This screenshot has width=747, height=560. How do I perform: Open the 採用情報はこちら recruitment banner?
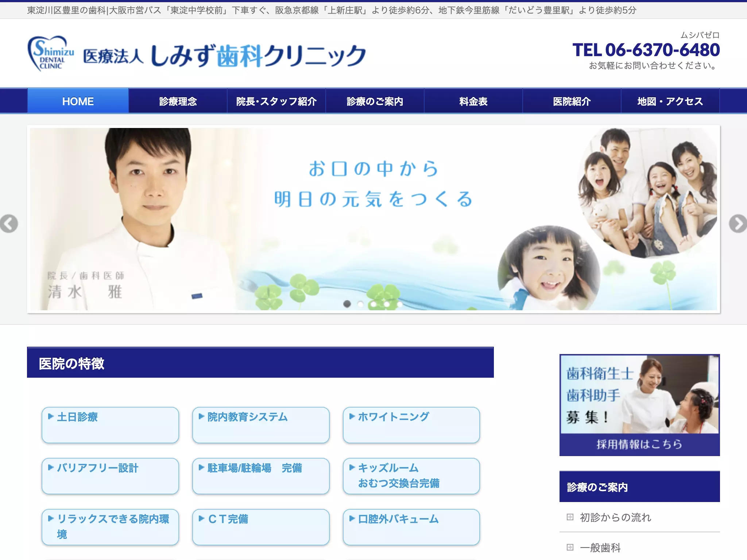tap(640, 405)
